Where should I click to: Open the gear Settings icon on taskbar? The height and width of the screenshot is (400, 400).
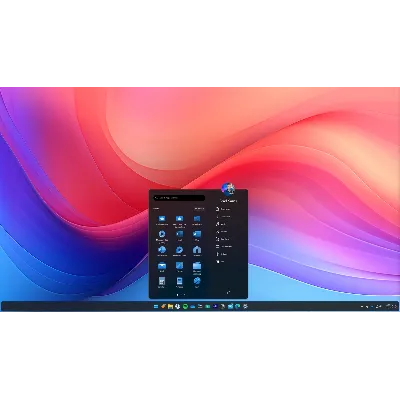245,306
